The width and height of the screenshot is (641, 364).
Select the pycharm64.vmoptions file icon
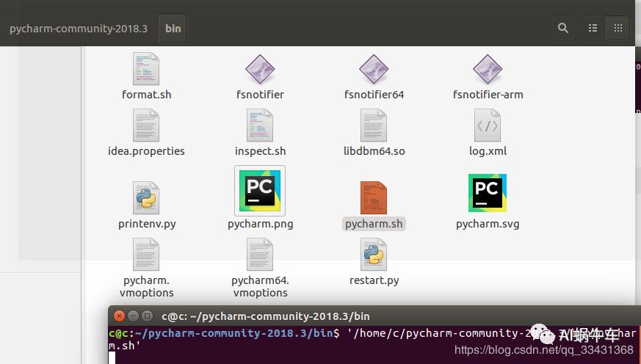(260, 255)
